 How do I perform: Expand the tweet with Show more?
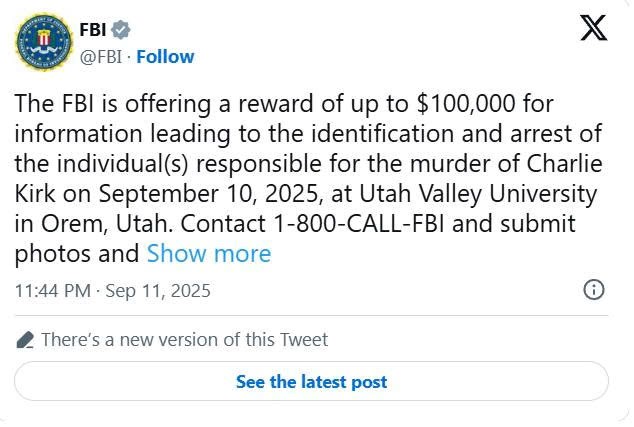pos(208,254)
